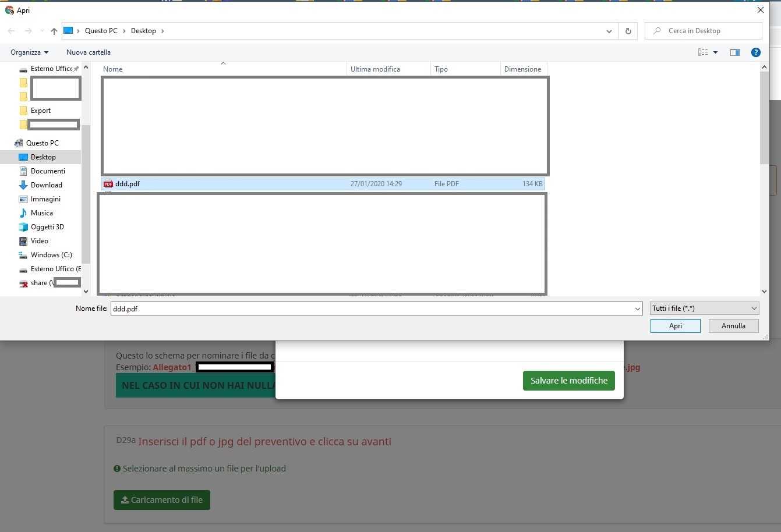781x532 pixels.
Task: Click the navigation pane scrollbar down arrow
Action: click(x=86, y=292)
